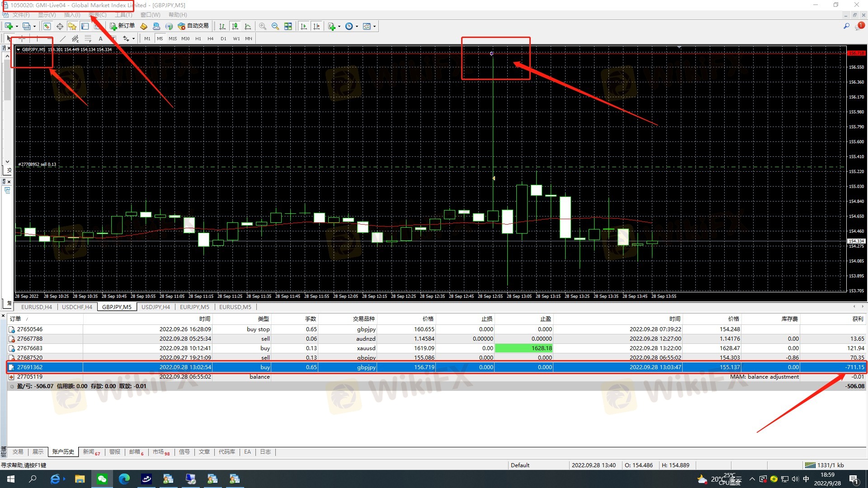Toggle 自动交易 auto trading
This screenshot has height=488, width=868.
click(x=193, y=26)
